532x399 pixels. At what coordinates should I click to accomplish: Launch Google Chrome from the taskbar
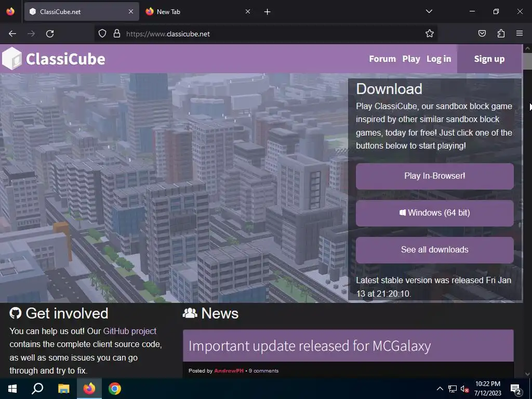(x=115, y=389)
